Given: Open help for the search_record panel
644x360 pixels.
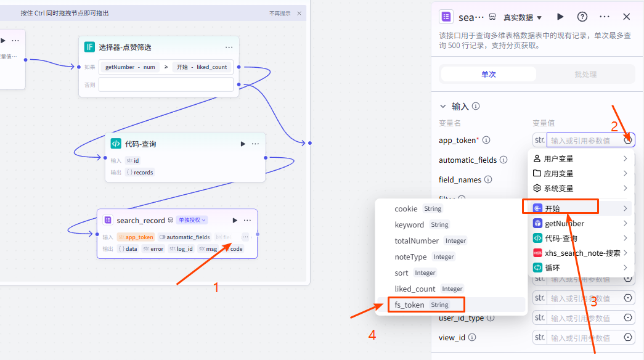Looking at the screenshot, I should [582, 17].
